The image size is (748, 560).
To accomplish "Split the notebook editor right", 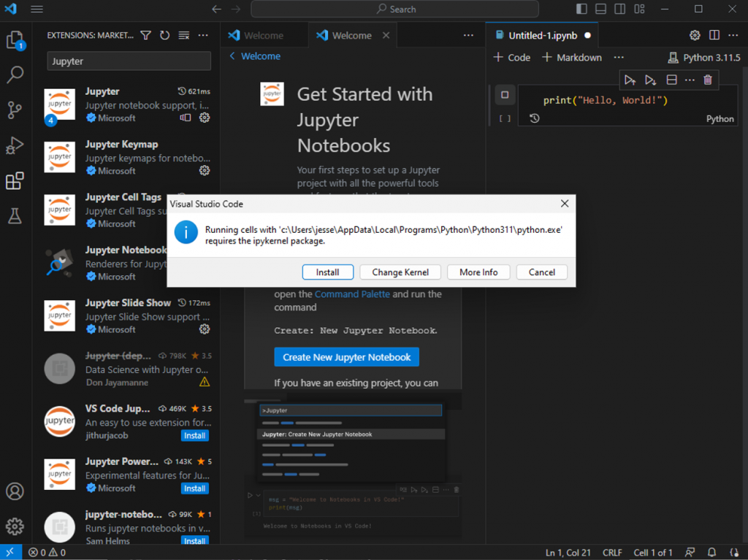I will [714, 35].
